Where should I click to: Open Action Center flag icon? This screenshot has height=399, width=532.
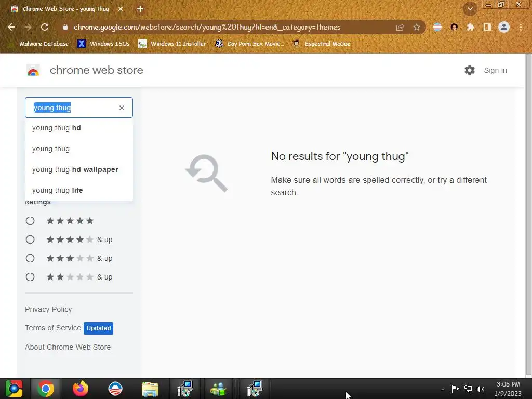click(x=455, y=389)
